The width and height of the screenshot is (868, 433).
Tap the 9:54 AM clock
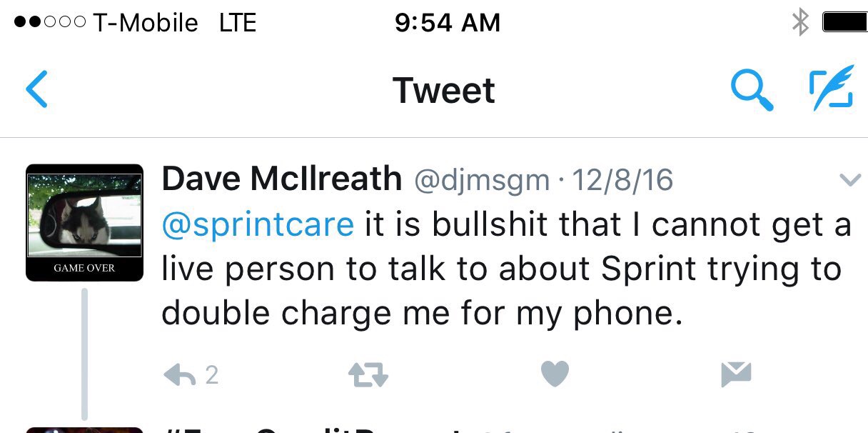click(x=448, y=23)
